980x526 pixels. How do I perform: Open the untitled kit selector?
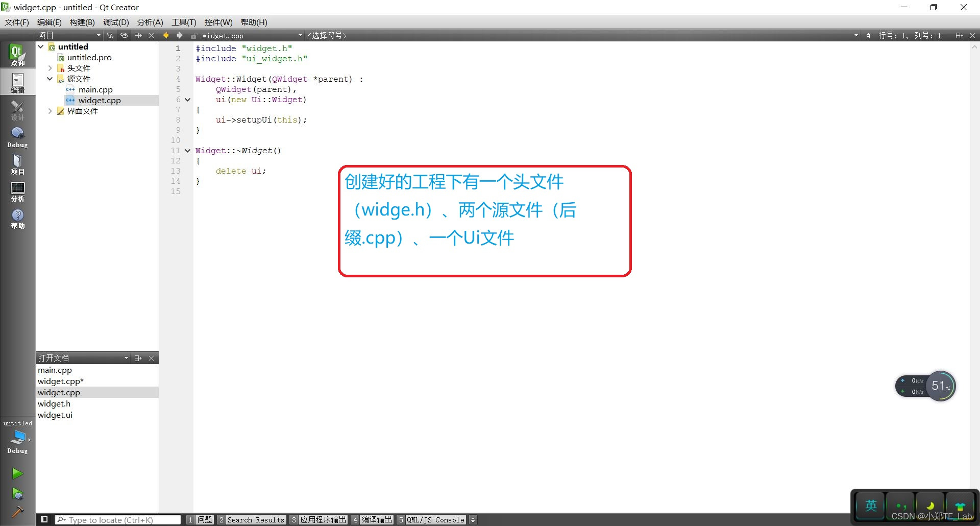coord(17,437)
